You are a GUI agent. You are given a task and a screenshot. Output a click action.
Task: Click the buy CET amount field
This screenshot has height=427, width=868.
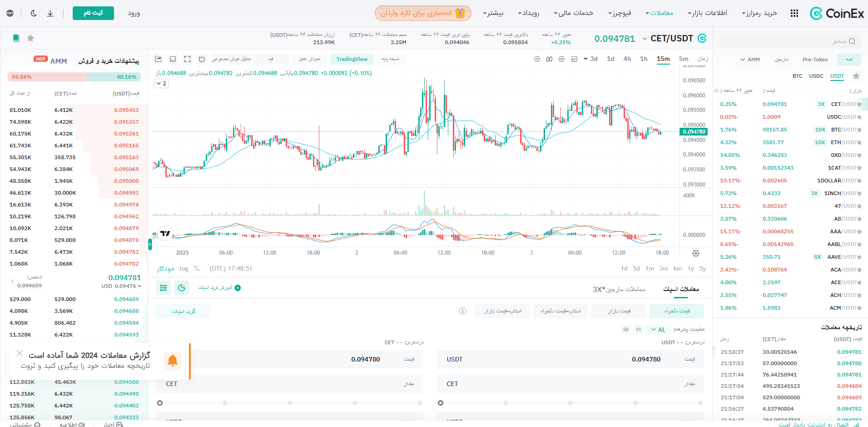click(x=570, y=384)
